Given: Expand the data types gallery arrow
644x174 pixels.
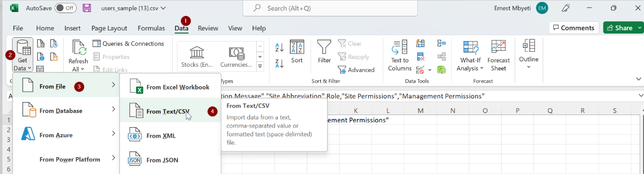Looking at the screenshot, I should pyautogui.click(x=260, y=66).
